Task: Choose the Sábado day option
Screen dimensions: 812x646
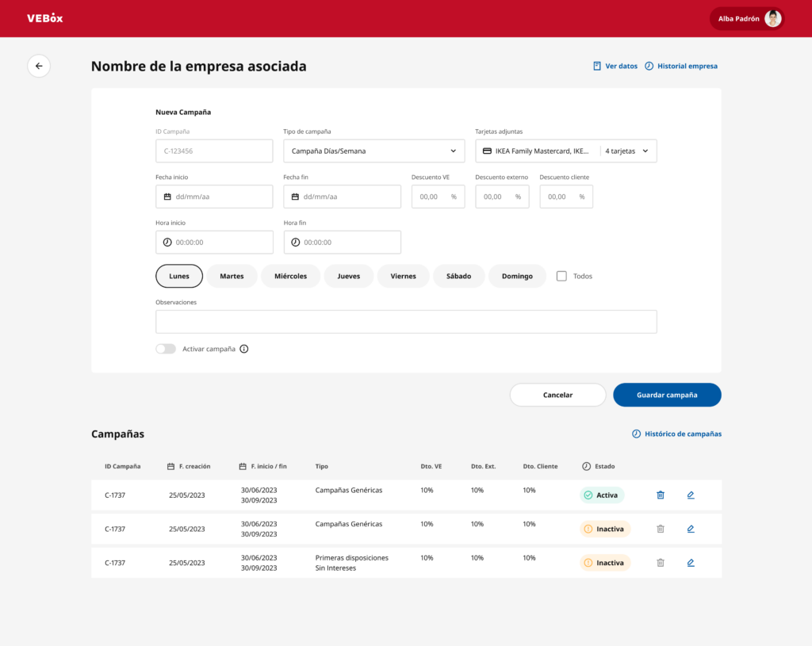Action: click(x=458, y=276)
